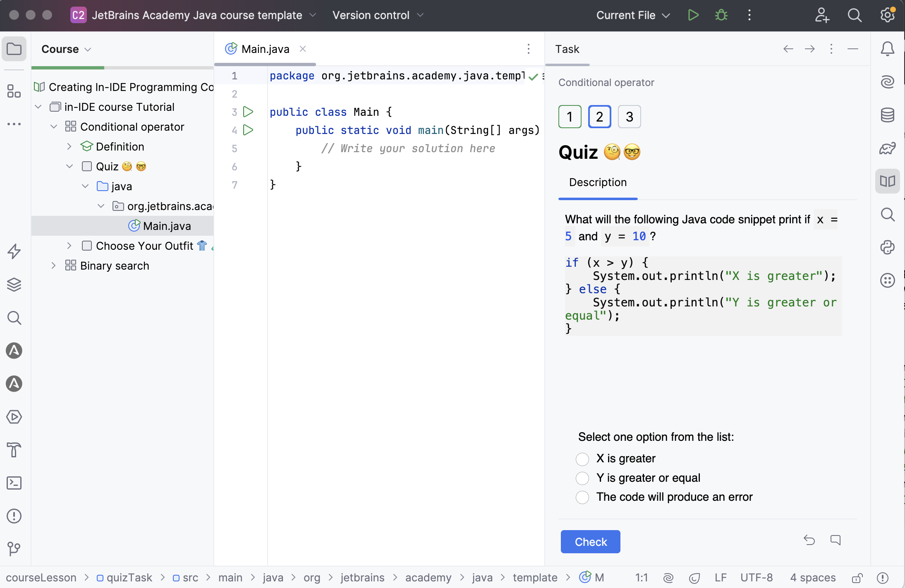Image resolution: width=905 pixels, height=588 pixels.
Task: Collapse the in-IDE course Tutorial node
Action: coord(38,107)
